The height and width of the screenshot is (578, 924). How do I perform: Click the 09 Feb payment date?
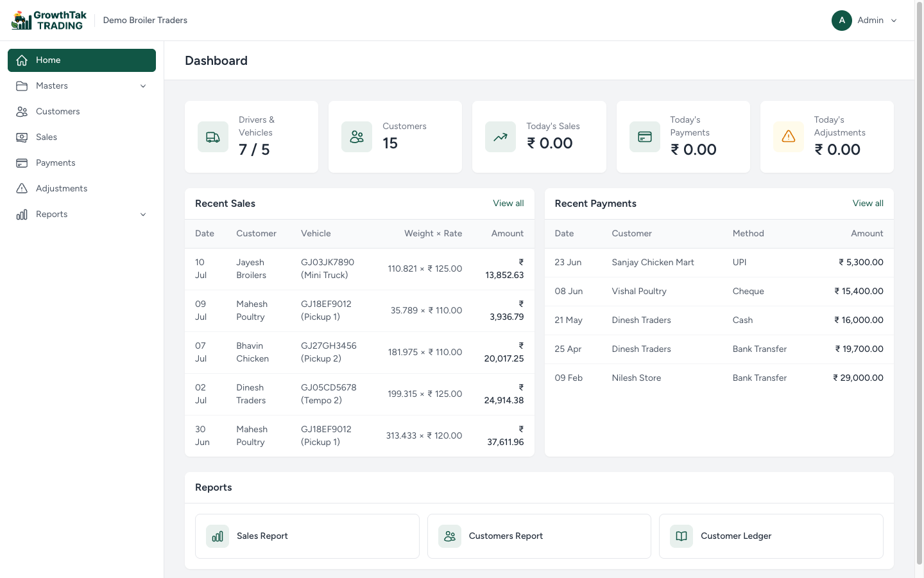569,378
